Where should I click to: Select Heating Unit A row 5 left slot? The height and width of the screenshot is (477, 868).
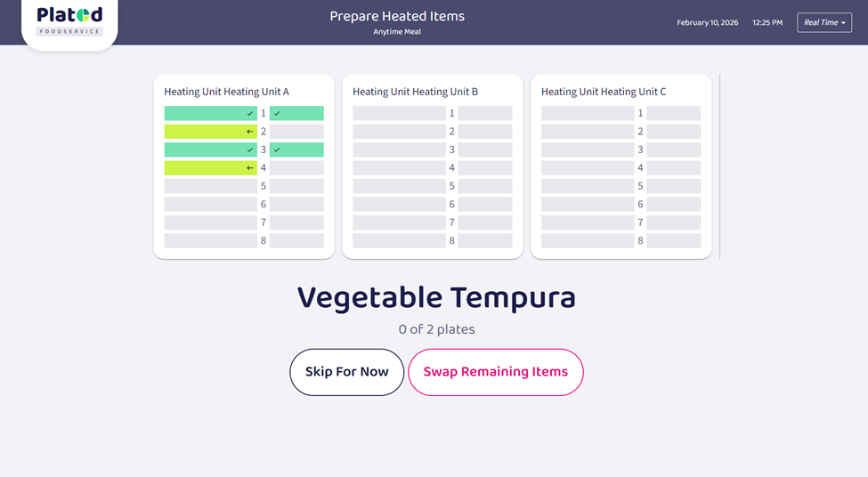210,186
